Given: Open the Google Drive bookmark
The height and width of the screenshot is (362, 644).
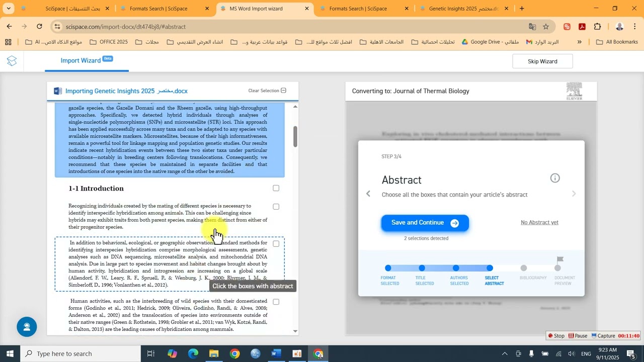Looking at the screenshot, I should tap(490, 42).
